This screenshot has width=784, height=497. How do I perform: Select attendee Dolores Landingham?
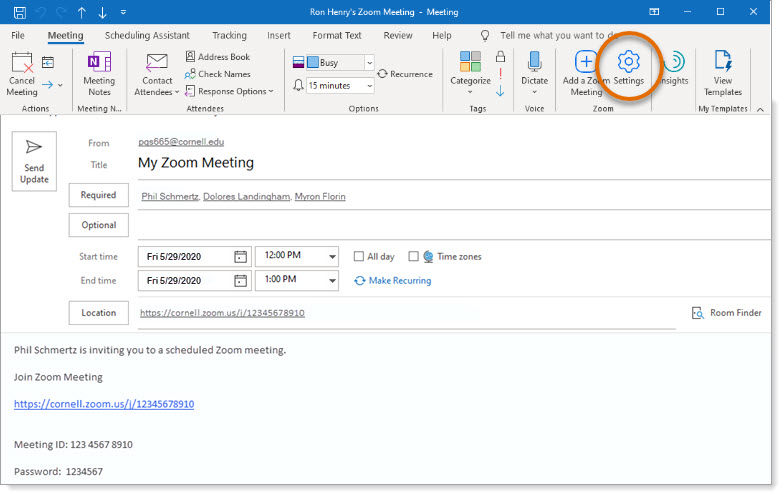[246, 196]
